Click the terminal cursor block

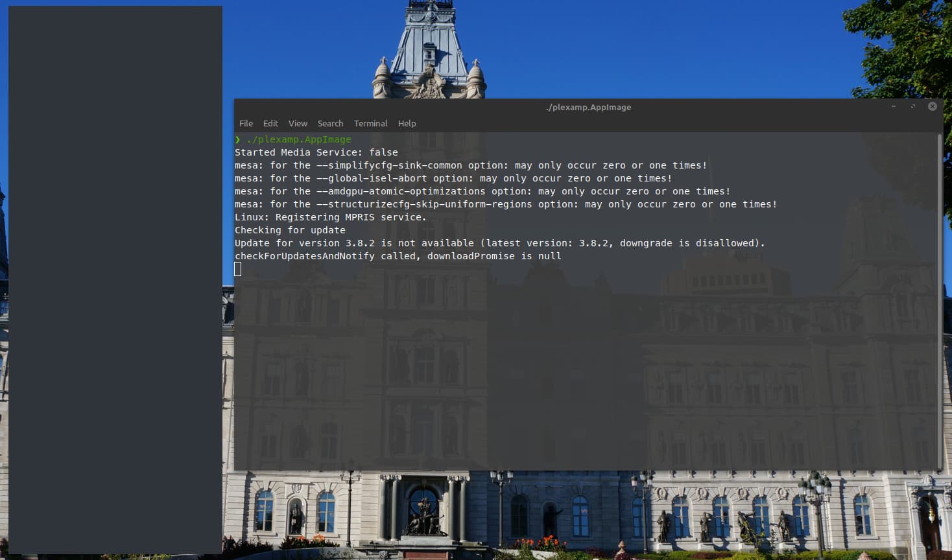coord(237,269)
